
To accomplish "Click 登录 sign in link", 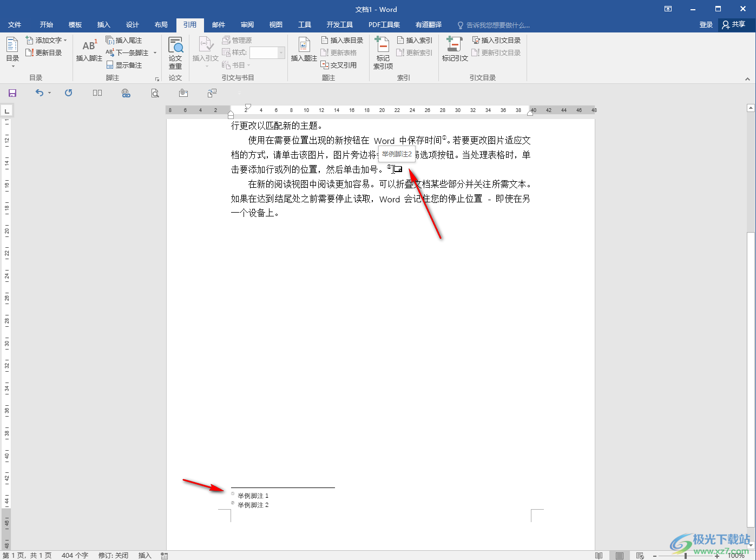I will click(706, 25).
